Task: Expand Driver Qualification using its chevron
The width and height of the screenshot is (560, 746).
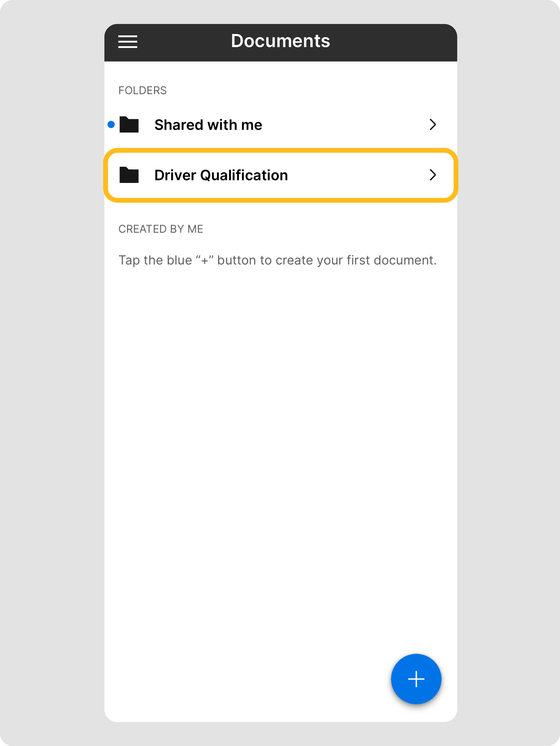Action: [x=433, y=175]
